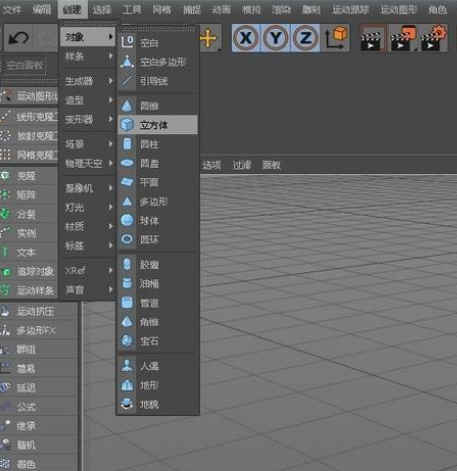
Task: Create a 立方体 cube primitive
Action: click(158, 125)
